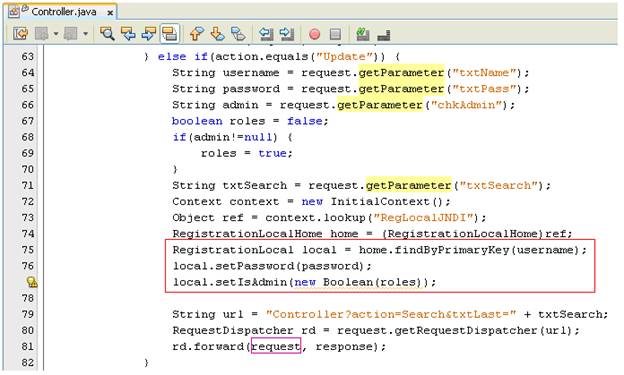The image size is (624, 375).
Task: Click the last toolbar comment icon
Action: (x=384, y=35)
